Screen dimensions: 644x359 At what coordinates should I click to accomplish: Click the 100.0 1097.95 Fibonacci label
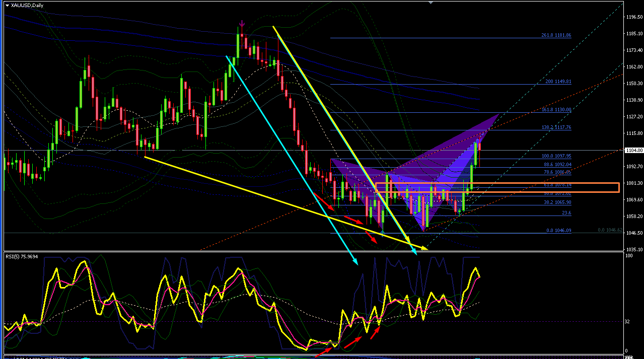click(556, 156)
